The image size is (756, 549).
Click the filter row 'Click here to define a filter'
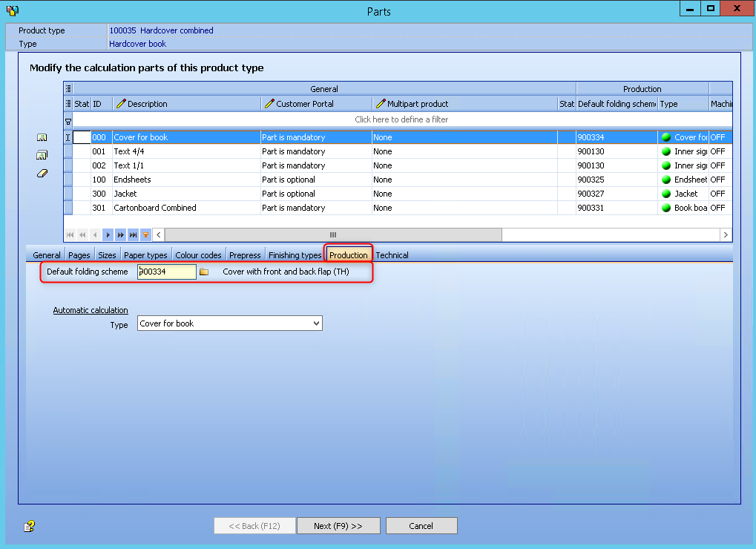click(x=401, y=119)
